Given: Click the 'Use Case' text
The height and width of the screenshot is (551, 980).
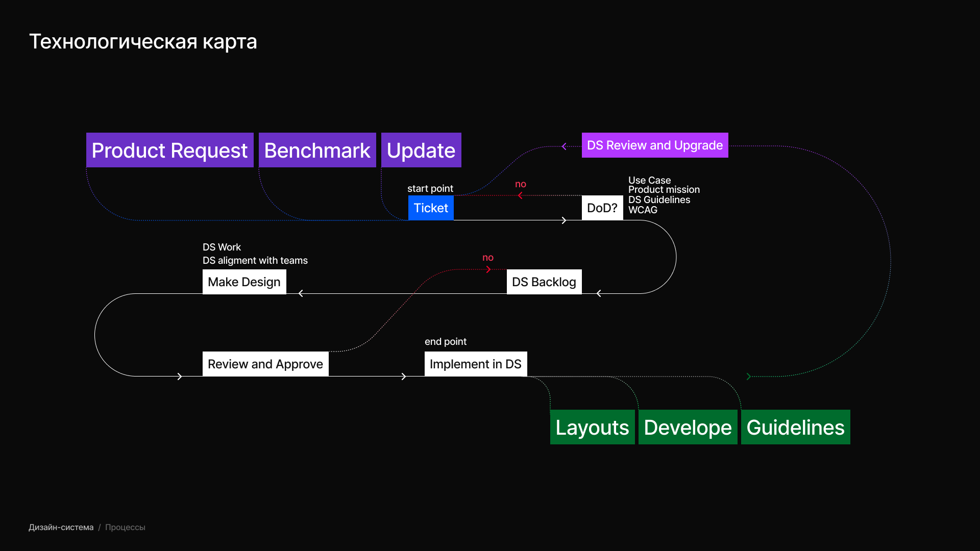Looking at the screenshot, I should (x=649, y=180).
